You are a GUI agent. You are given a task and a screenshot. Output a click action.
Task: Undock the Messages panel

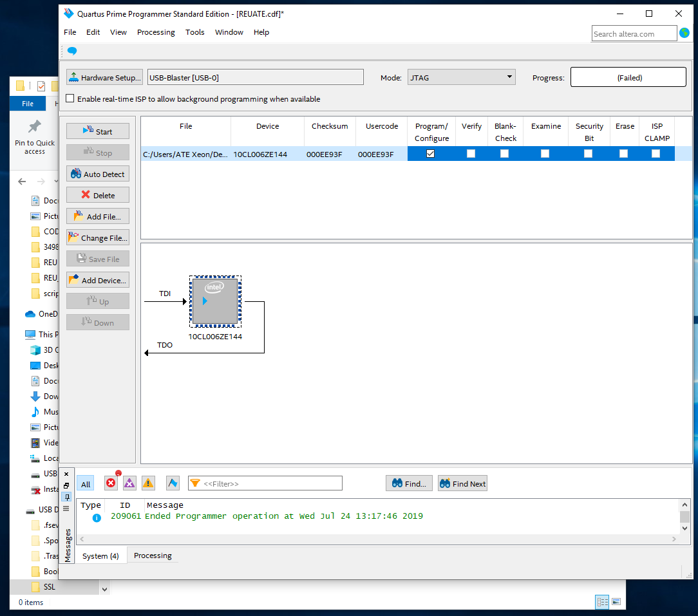pyautogui.click(x=66, y=485)
